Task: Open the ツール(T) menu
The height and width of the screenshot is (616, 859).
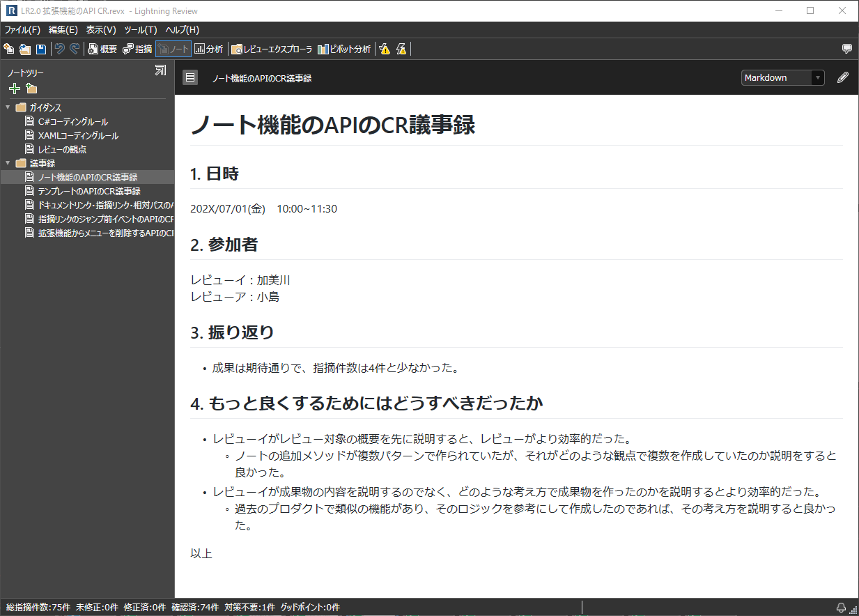Action: (x=141, y=30)
